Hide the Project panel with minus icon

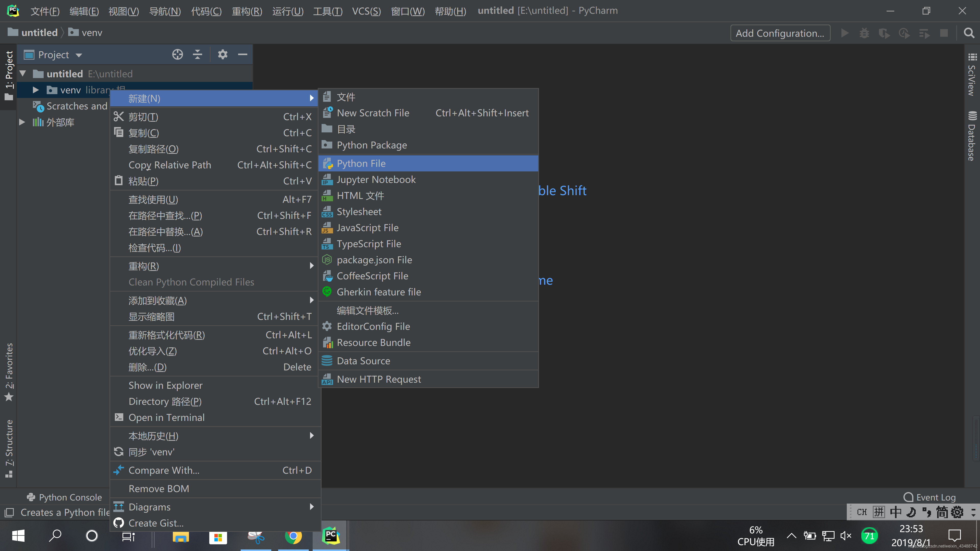[243, 54]
